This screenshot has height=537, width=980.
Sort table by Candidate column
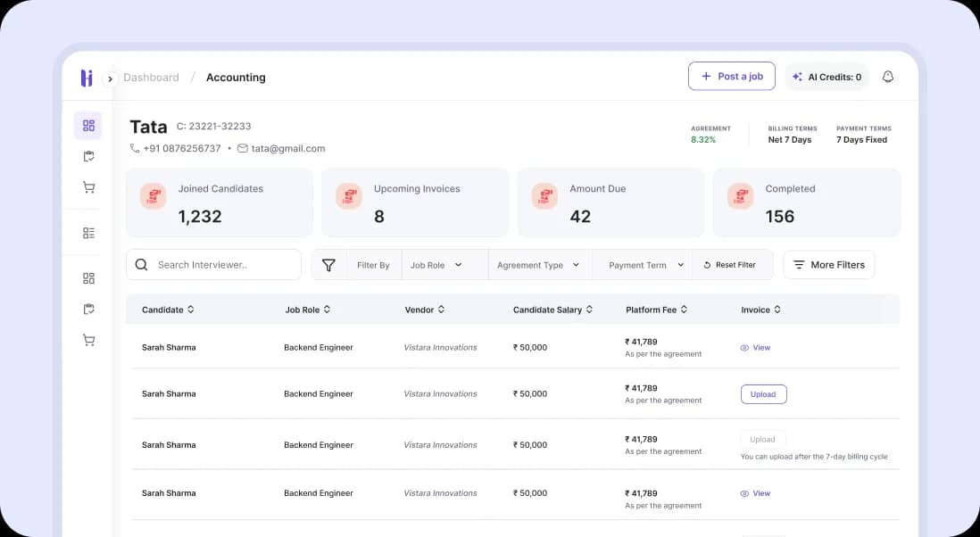[168, 310]
